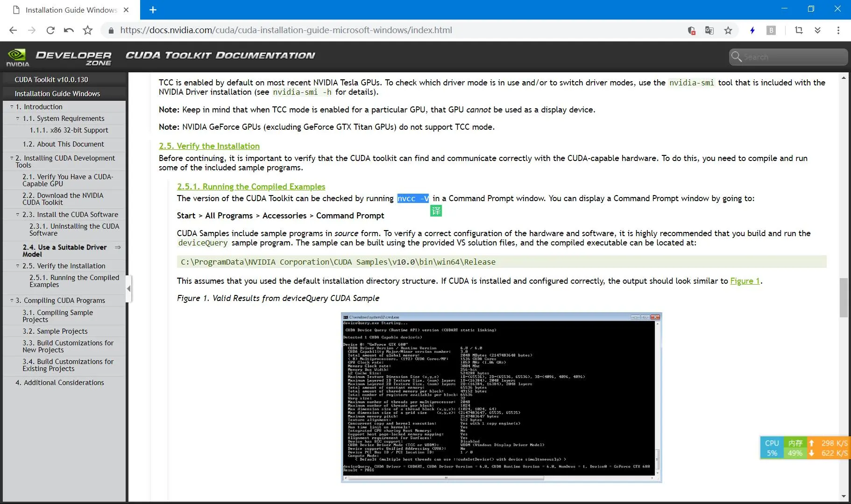Open 1.2. About This Document
The width and height of the screenshot is (851, 504).
tap(63, 144)
